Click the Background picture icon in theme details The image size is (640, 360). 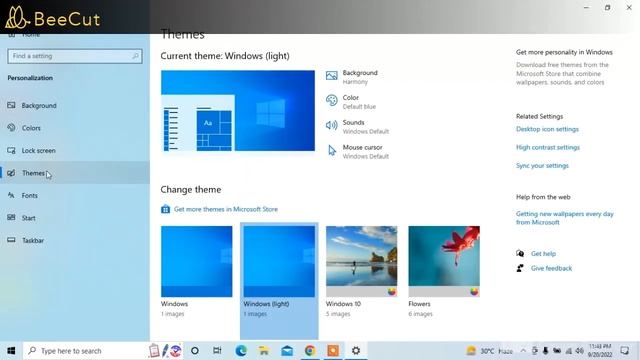[x=331, y=76]
